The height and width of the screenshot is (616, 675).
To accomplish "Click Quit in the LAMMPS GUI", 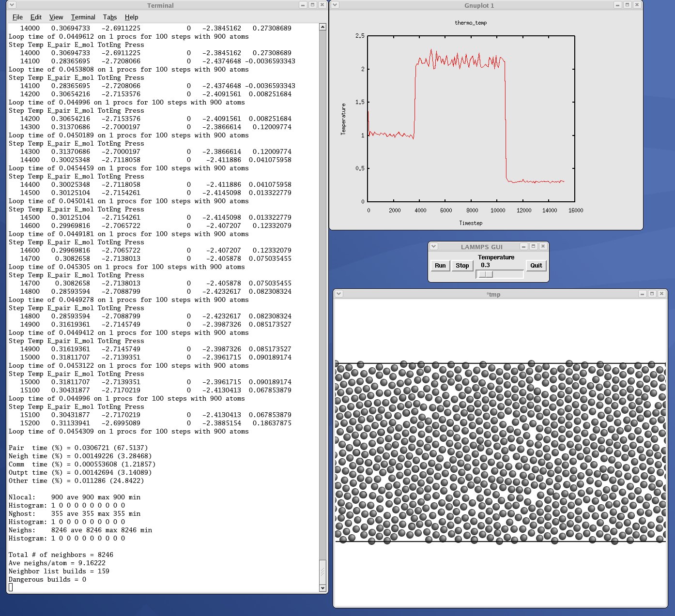I will (536, 266).
